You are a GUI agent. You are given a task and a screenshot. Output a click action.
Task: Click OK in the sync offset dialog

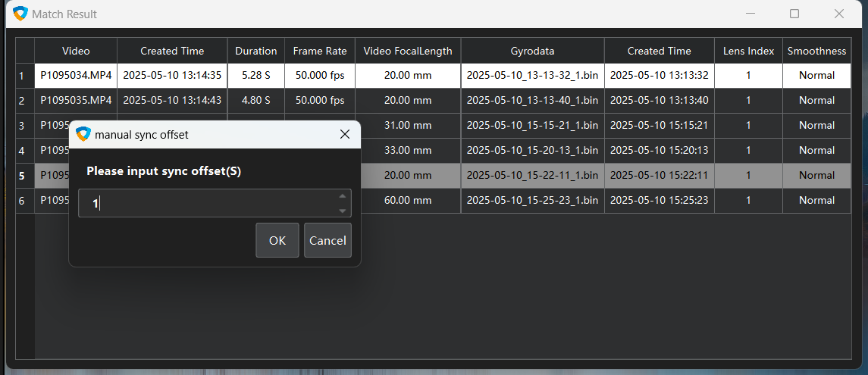click(x=277, y=240)
